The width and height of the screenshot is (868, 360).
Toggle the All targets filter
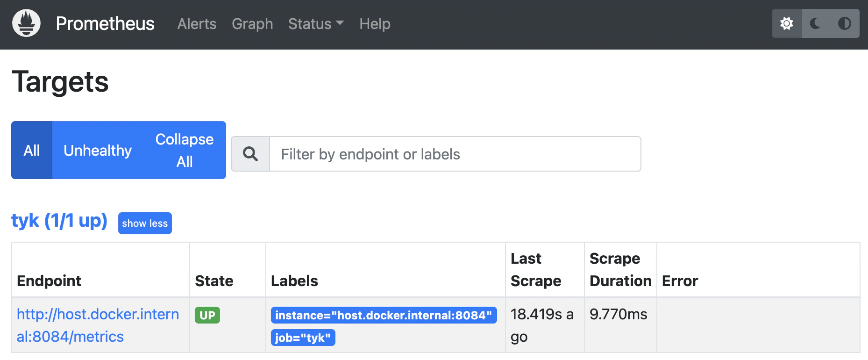tap(32, 150)
